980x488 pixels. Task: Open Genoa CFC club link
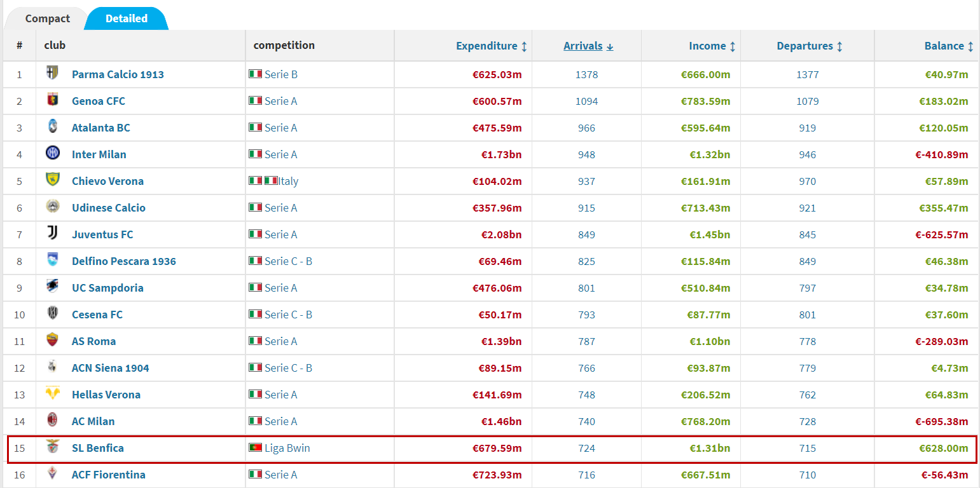click(x=99, y=101)
